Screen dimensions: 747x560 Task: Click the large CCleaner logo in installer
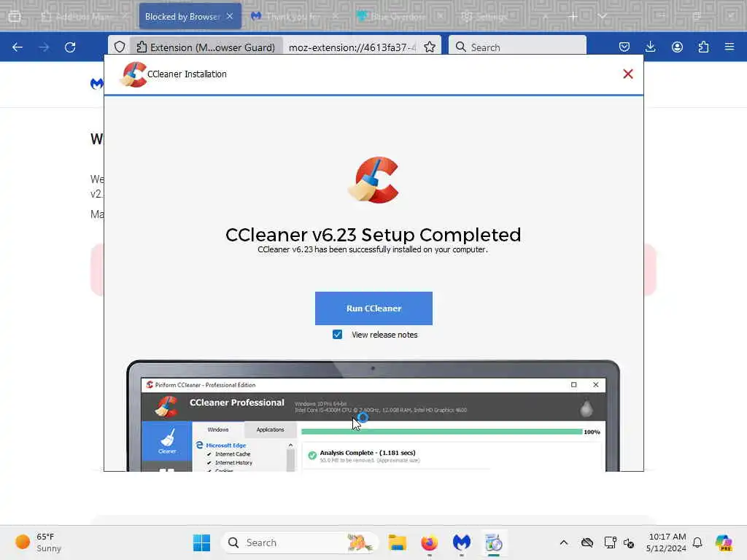[x=373, y=180]
